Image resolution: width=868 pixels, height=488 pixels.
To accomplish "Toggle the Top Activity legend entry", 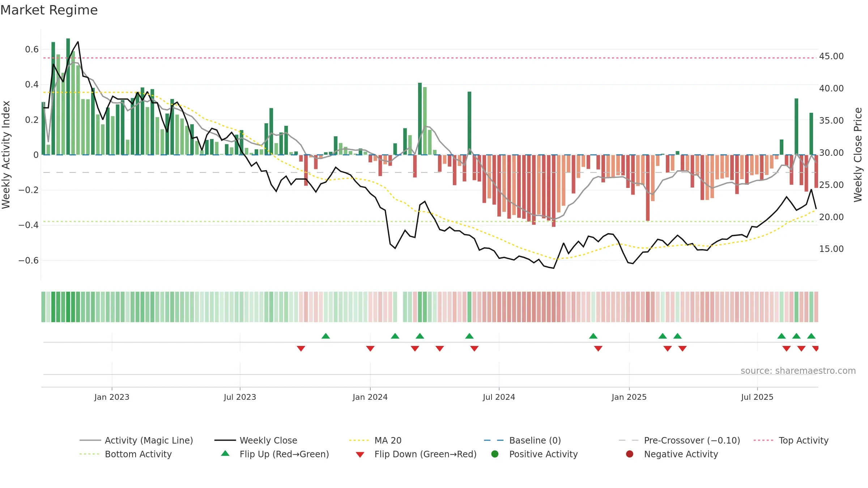I will click(791, 440).
